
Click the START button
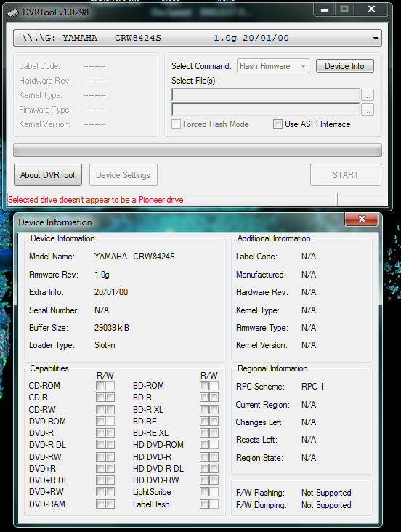(x=345, y=175)
